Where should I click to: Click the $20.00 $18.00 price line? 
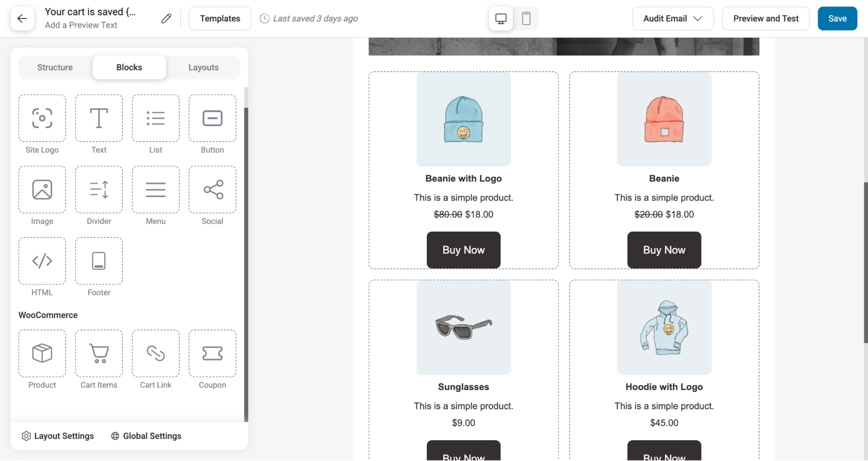664,214
